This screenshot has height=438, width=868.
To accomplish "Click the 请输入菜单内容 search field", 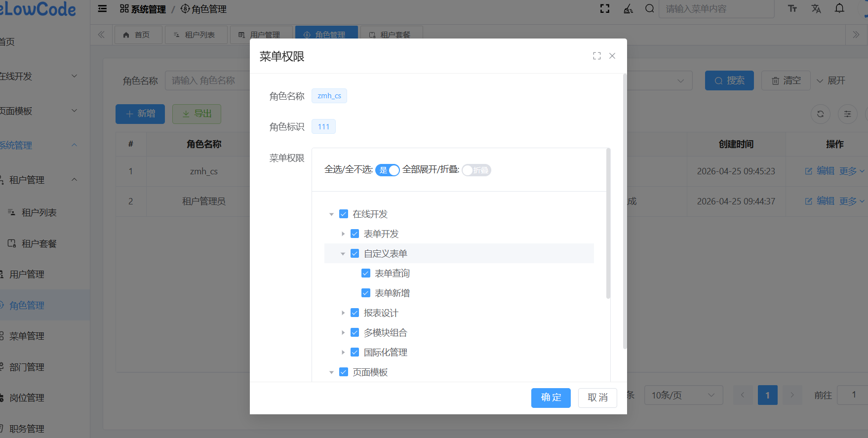I will [716, 9].
